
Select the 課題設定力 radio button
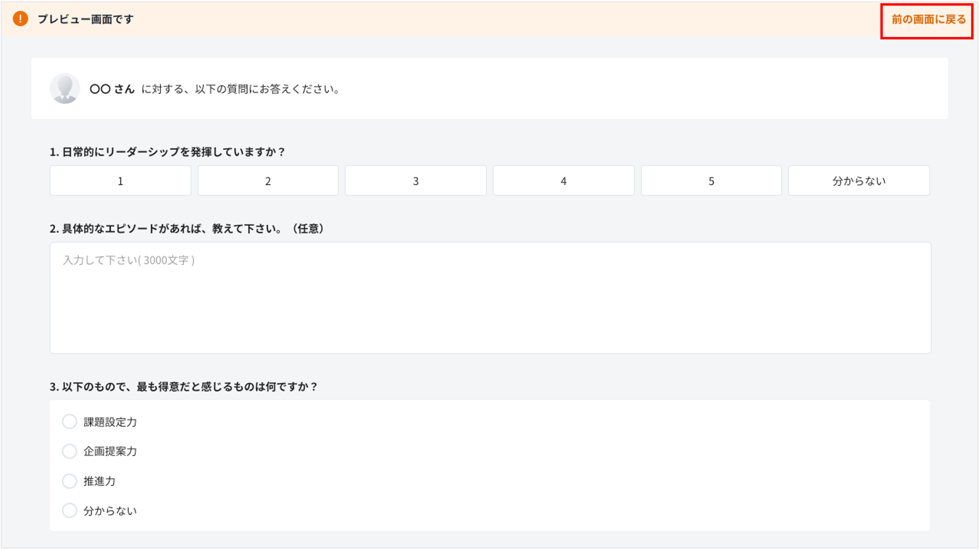pyautogui.click(x=70, y=422)
